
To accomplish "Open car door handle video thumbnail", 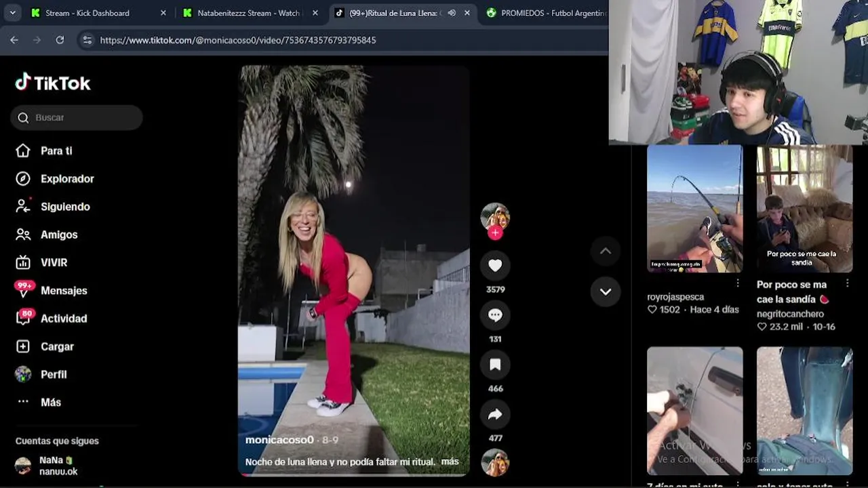I will (694, 411).
